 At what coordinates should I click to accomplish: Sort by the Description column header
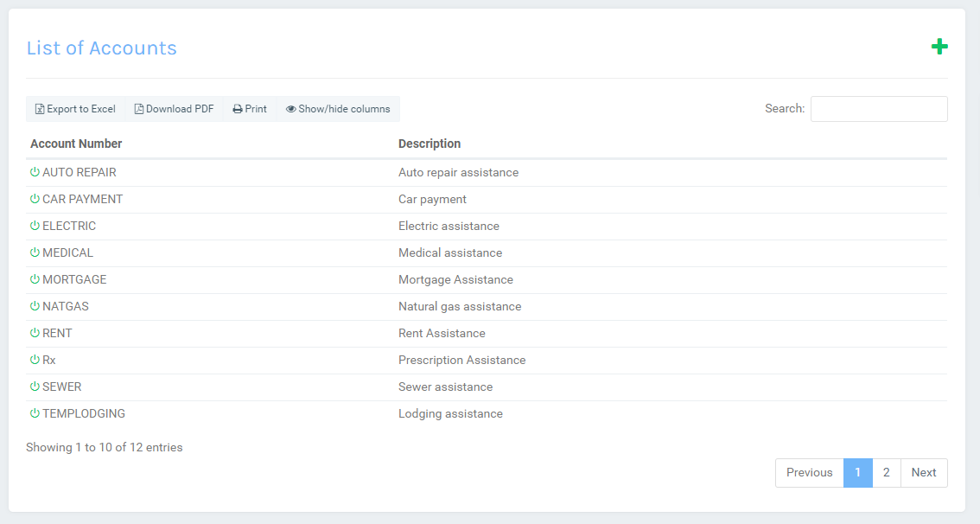430,144
